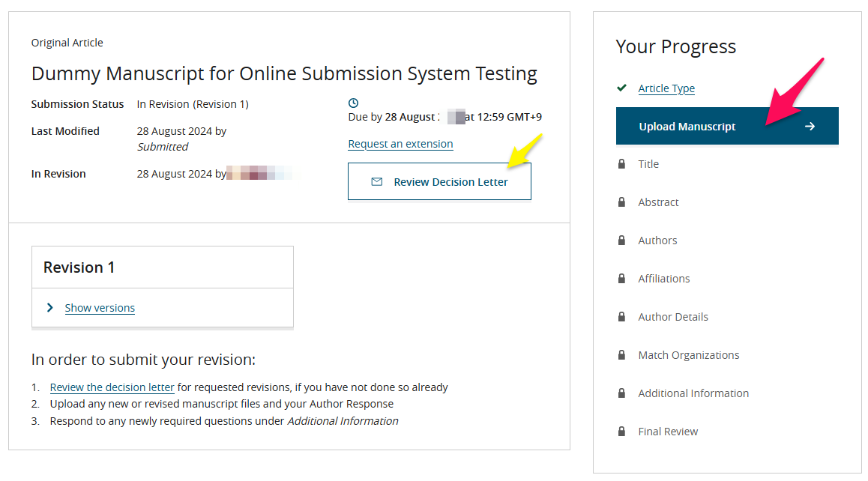Click the lock icon beside Title

[621, 164]
